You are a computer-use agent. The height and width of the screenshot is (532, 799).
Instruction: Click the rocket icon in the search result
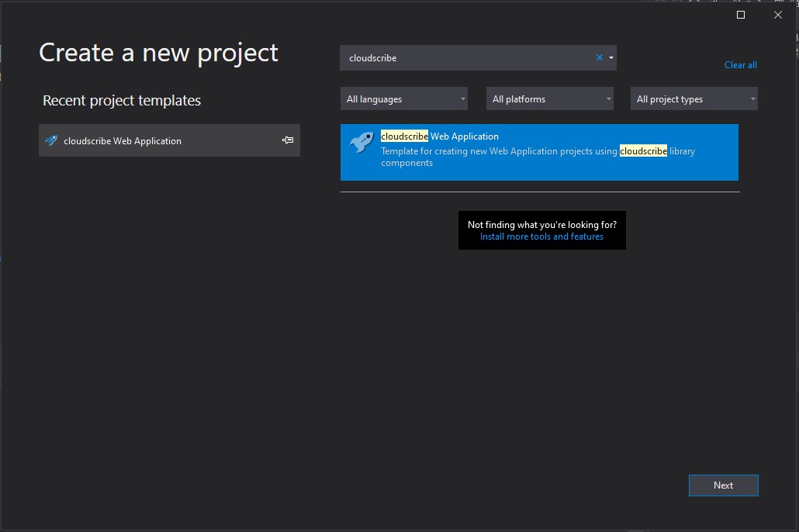tap(361, 143)
